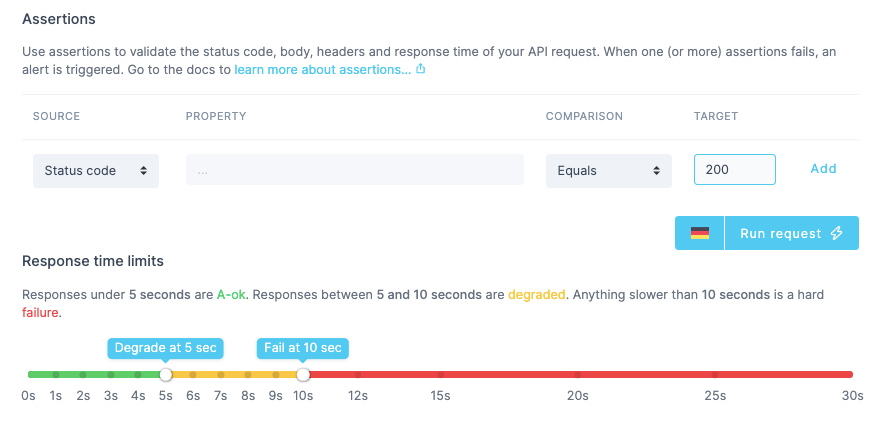Click the Fail at 10 sec tooltip label
The height and width of the screenshot is (433, 882).
[x=303, y=348]
